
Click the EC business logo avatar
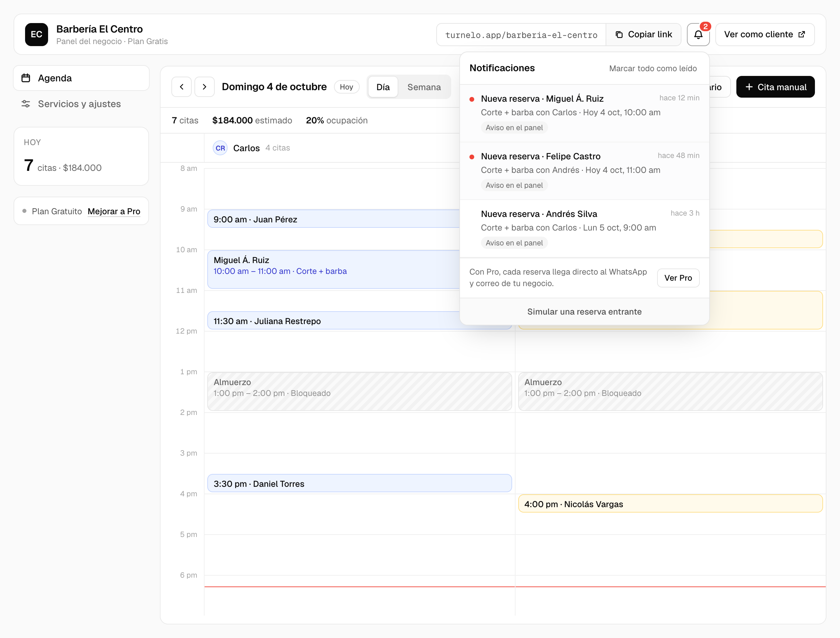[x=37, y=35]
